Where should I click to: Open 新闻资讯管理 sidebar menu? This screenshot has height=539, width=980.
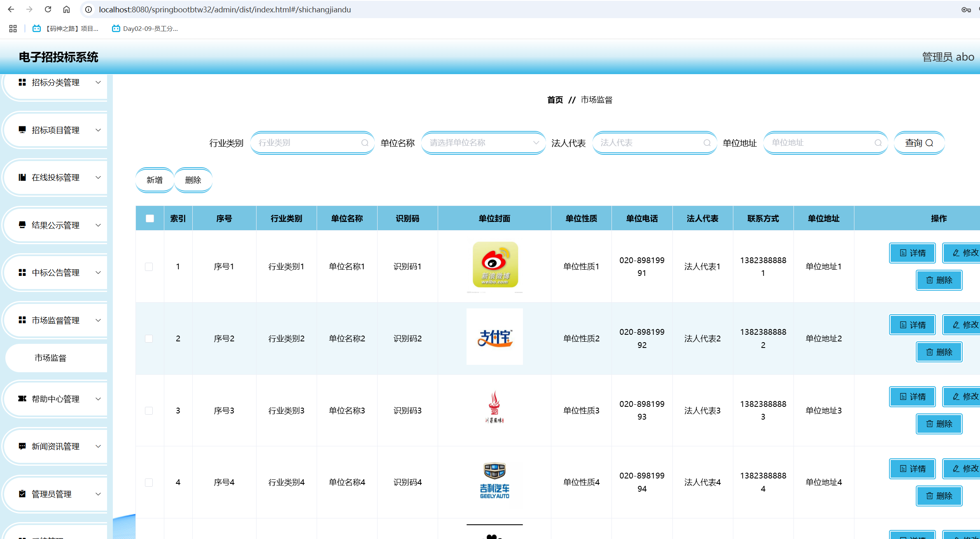pyautogui.click(x=56, y=446)
